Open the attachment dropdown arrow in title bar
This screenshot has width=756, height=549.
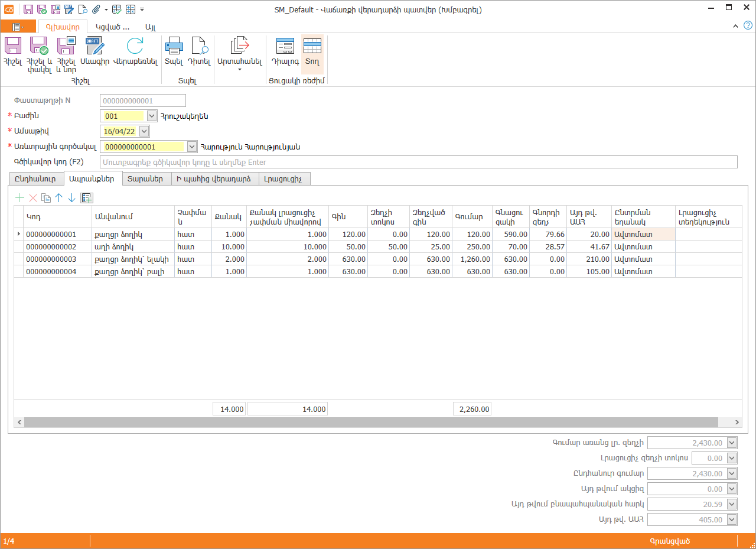click(106, 9)
